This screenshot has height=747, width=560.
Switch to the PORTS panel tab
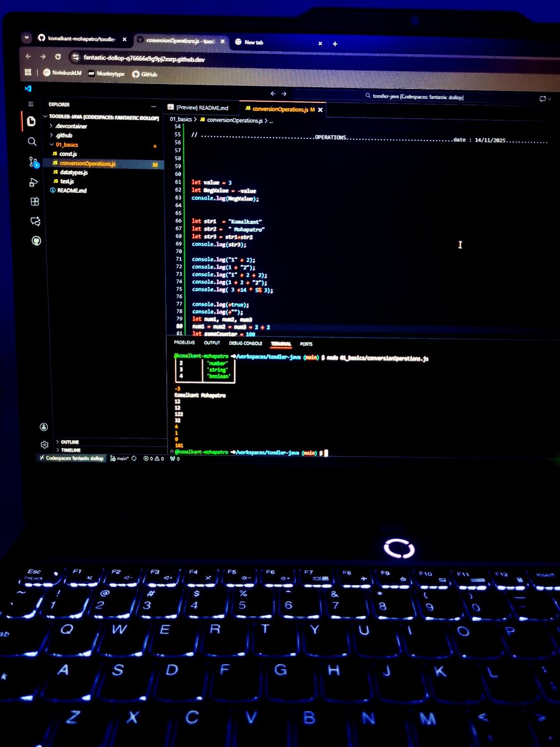306,343
